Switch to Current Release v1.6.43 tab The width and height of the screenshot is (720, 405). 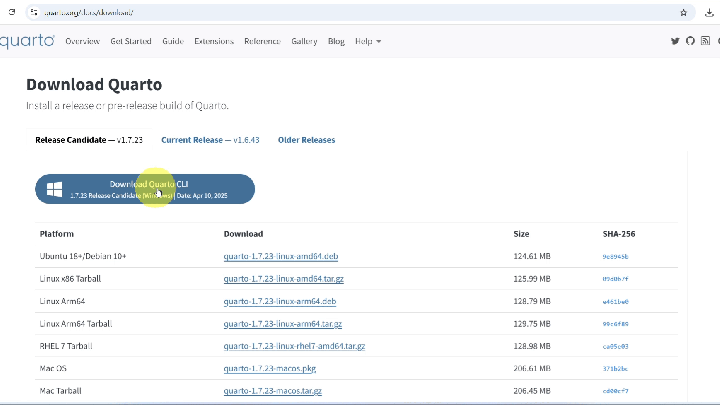(210, 140)
